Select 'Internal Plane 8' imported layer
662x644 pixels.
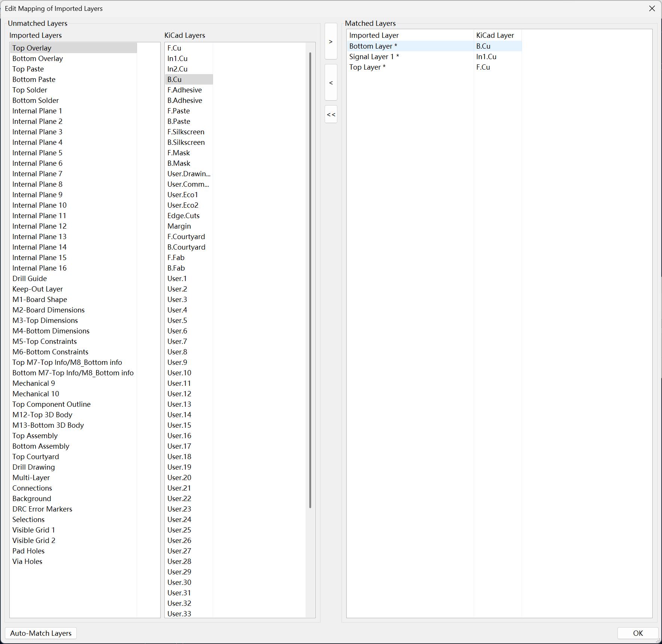click(x=73, y=184)
